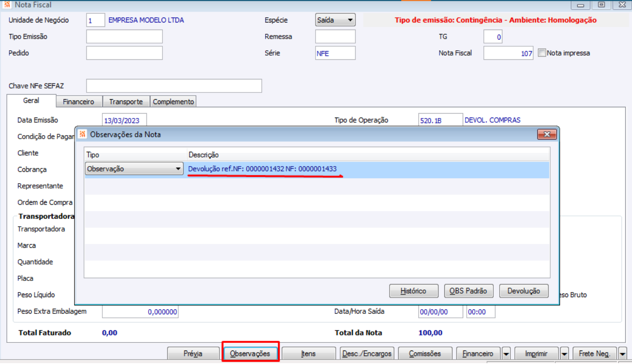
Task: Click the Total da Nota value 100,00
Action: [430, 333]
